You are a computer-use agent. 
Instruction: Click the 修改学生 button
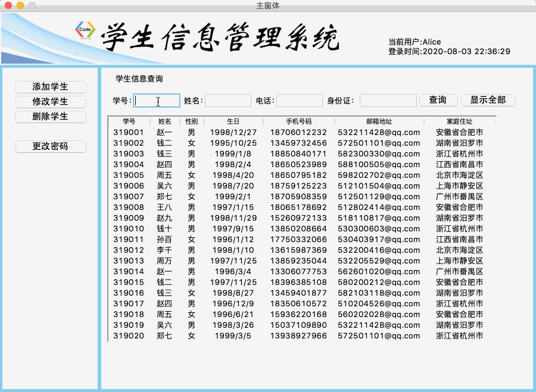pos(51,101)
